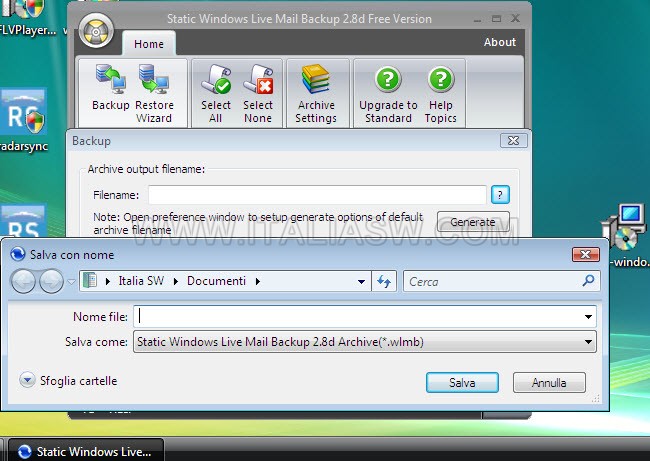Open the Restore Wizard

click(154, 94)
